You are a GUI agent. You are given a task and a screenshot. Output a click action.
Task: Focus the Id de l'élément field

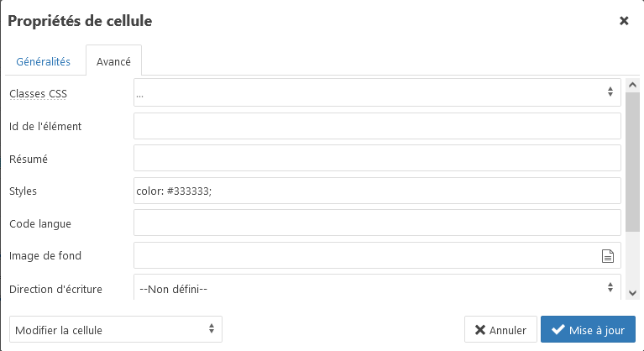point(377,126)
